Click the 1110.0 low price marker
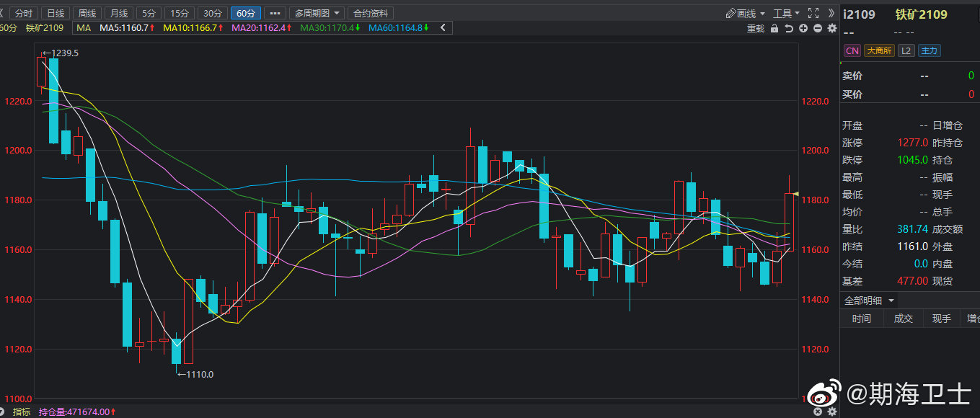The width and height of the screenshot is (980, 418). coord(195,374)
